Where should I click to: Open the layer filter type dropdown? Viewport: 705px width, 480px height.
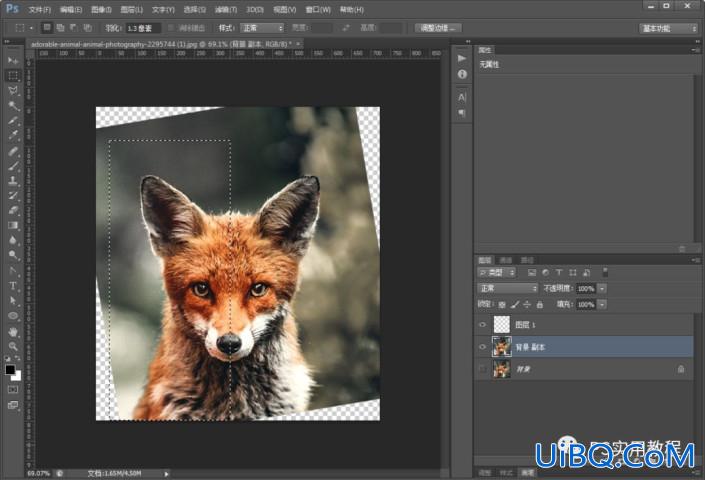pos(496,272)
